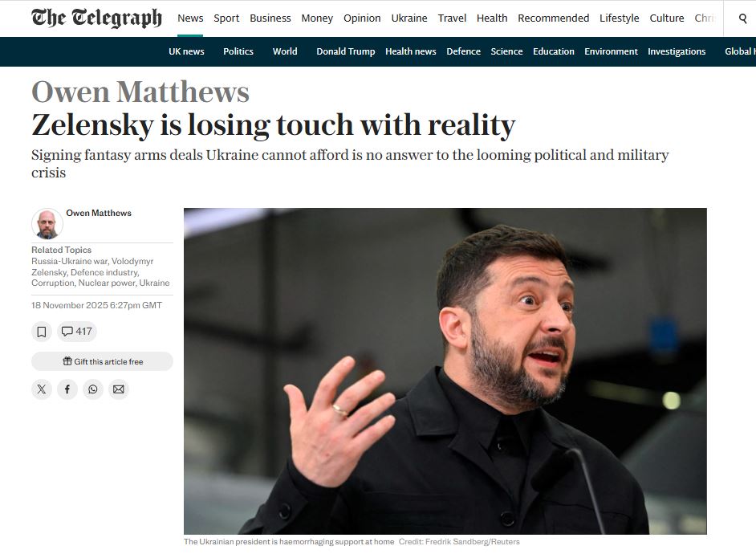Click The Telegraph logo
Image resolution: width=756 pixels, height=554 pixels.
click(96, 18)
